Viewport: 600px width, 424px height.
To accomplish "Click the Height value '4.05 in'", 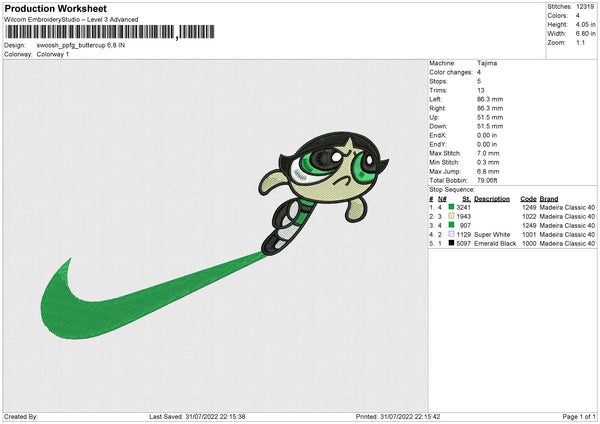I will (585, 24).
